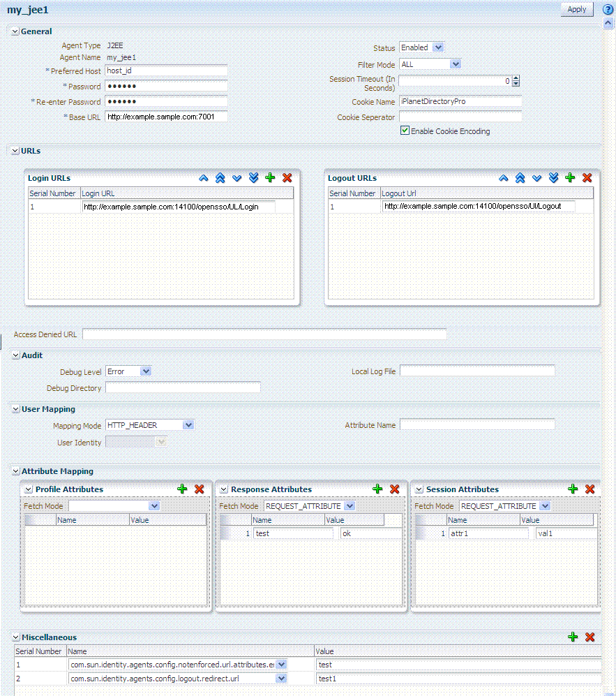616x696 pixels.
Task: Collapse the Profile Attributes panel
Action: coord(29,489)
